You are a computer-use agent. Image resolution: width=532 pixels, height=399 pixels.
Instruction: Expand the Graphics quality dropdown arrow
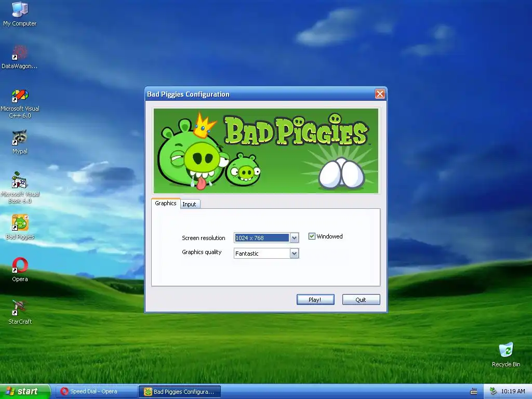(294, 254)
